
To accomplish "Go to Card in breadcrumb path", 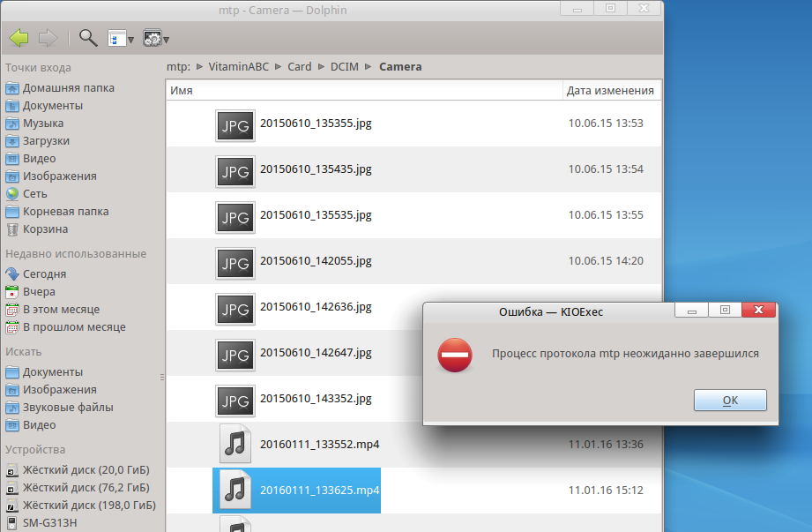I will coord(300,67).
